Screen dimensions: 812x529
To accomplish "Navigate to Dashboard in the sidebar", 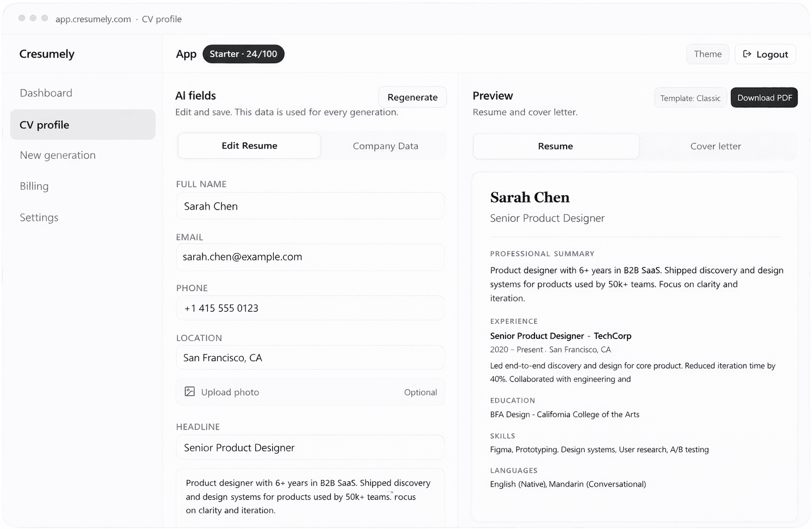I will click(46, 93).
